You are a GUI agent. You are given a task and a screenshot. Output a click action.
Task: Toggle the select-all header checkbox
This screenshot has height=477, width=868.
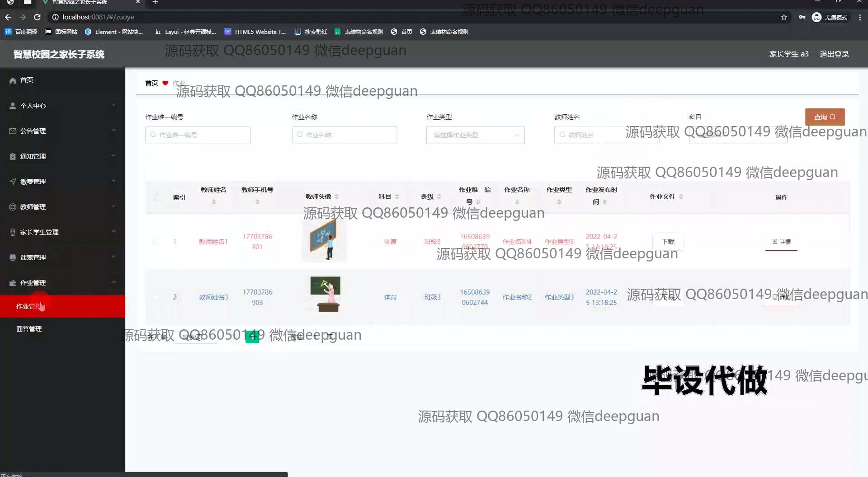pos(157,197)
